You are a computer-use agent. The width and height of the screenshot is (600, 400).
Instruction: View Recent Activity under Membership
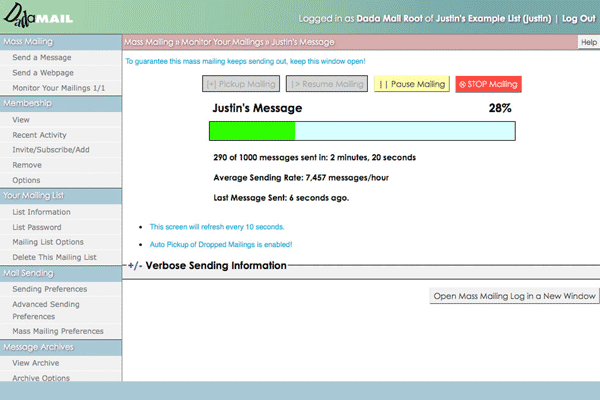[x=39, y=134]
